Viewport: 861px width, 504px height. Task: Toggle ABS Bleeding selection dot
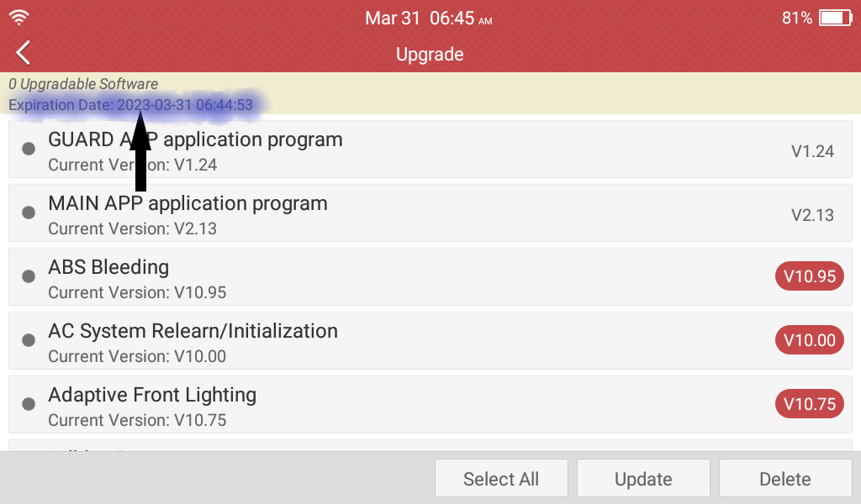(29, 276)
